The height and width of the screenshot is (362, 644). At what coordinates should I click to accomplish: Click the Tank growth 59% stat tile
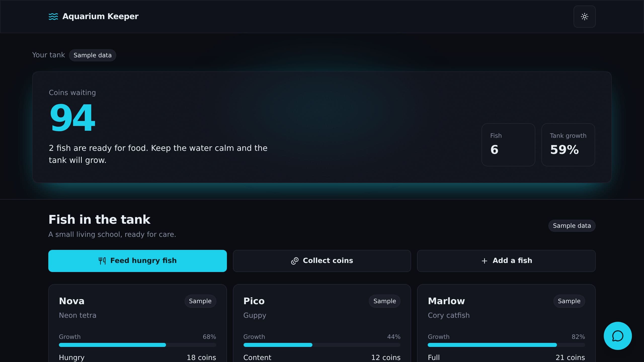(x=568, y=145)
